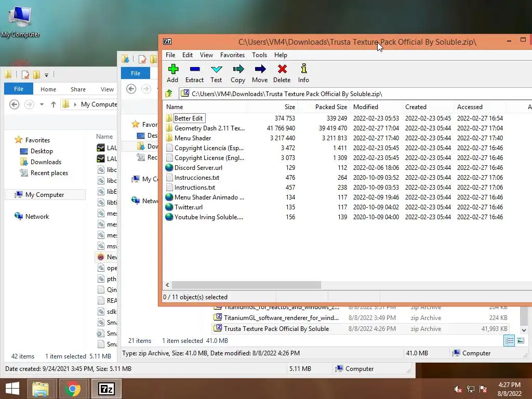Click the Test archive toolbar button
This screenshot has height=399, width=532.
pyautogui.click(x=216, y=73)
